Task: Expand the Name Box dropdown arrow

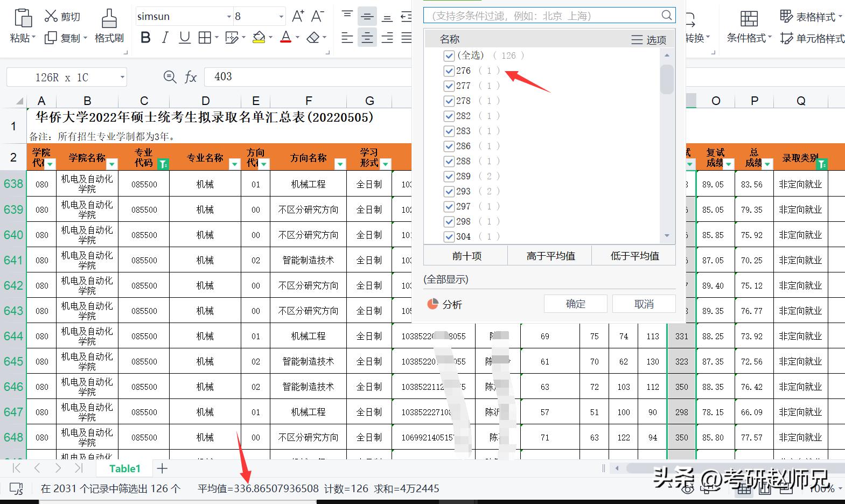Action: tap(122, 78)
